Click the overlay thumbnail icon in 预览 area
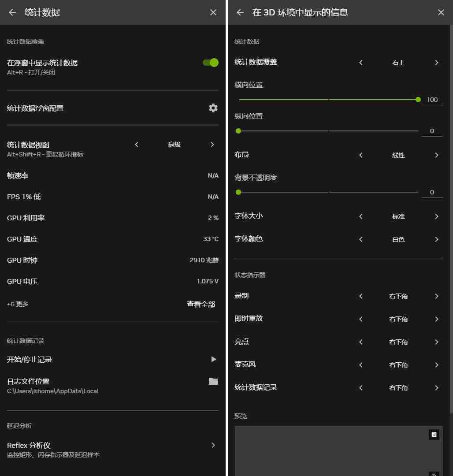The image size is (453, 476). pos(434,434)
